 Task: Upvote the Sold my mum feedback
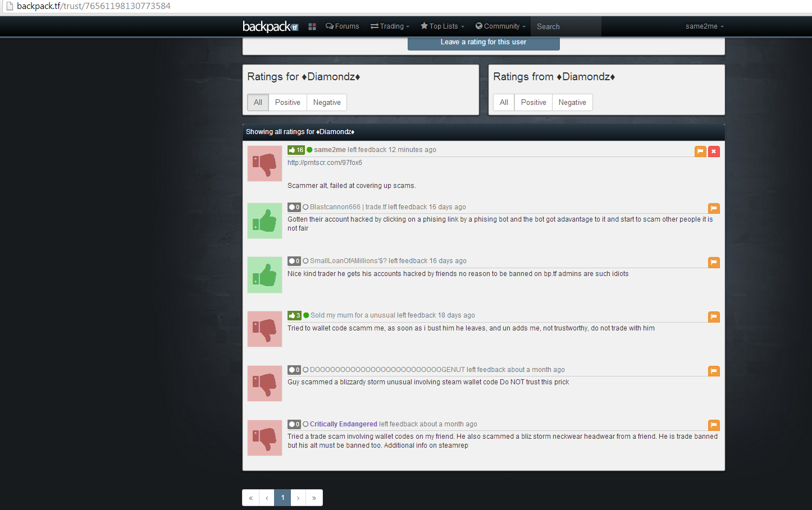[x=295, y=315]
